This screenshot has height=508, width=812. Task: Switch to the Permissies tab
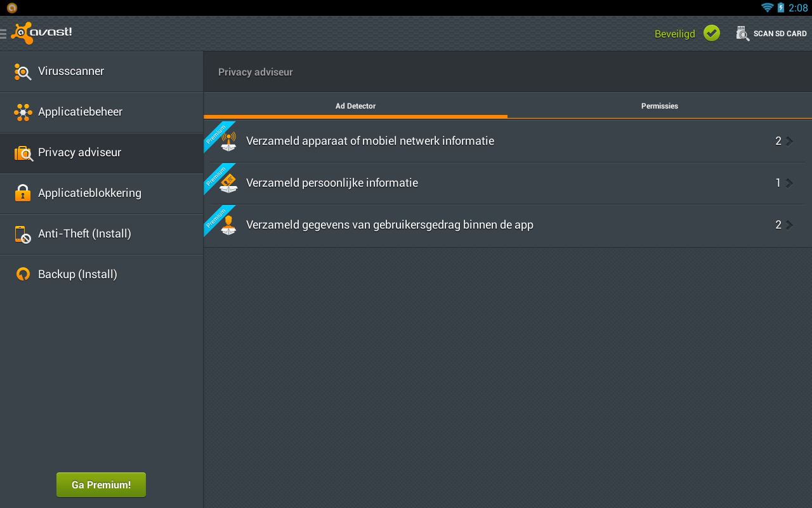click(660, 106)
